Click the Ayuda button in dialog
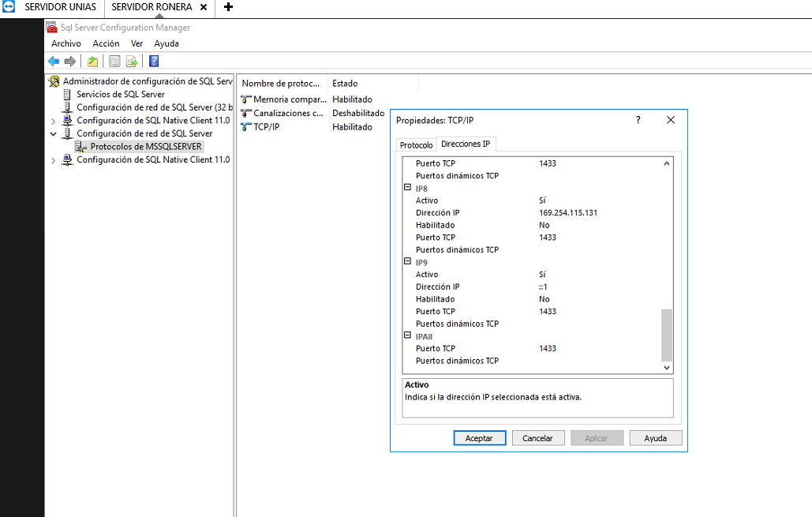The width and height of the screenshot is (812, 517). point(656,438)
